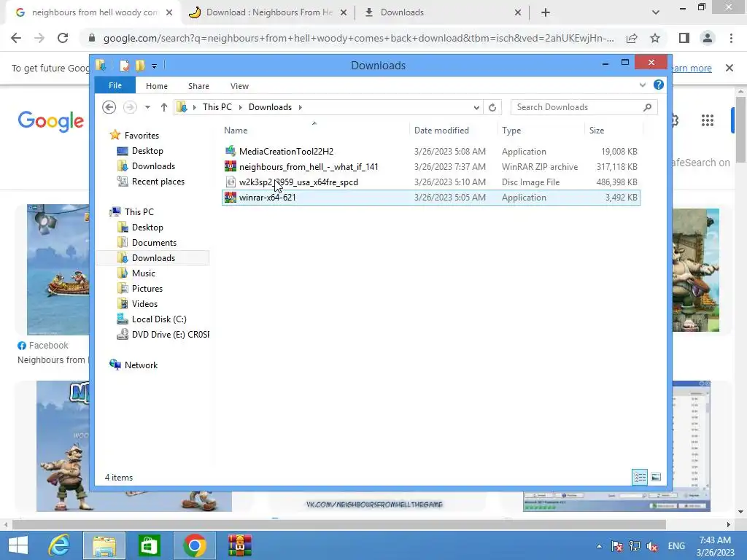The height and width of the screenshot is (560, 747).
Task: Open Windows Start button
Action: click(x=18, y=545)
